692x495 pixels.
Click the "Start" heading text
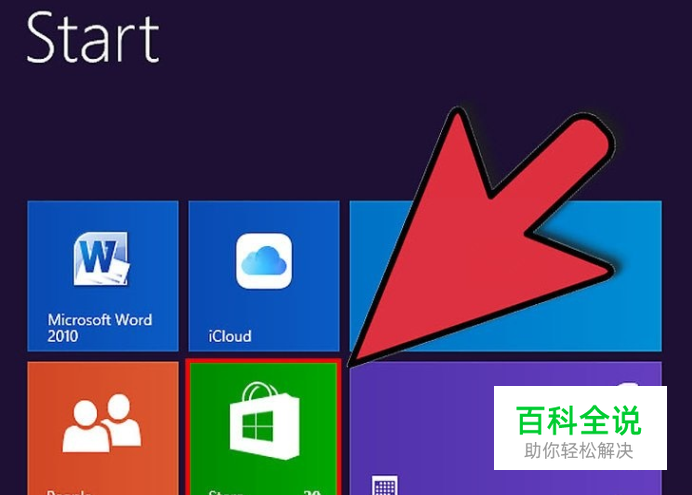[x=93, y=38]
